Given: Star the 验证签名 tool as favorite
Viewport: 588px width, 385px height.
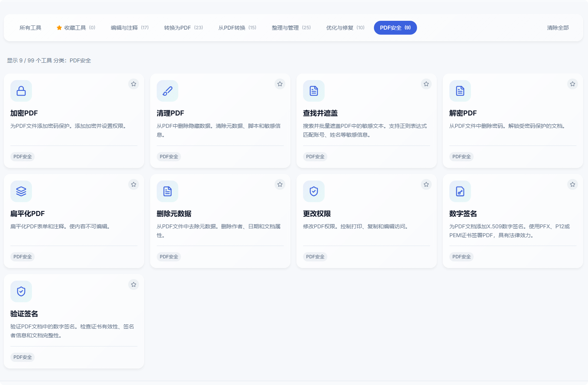Looking at the screenshot, I should 134,285.
